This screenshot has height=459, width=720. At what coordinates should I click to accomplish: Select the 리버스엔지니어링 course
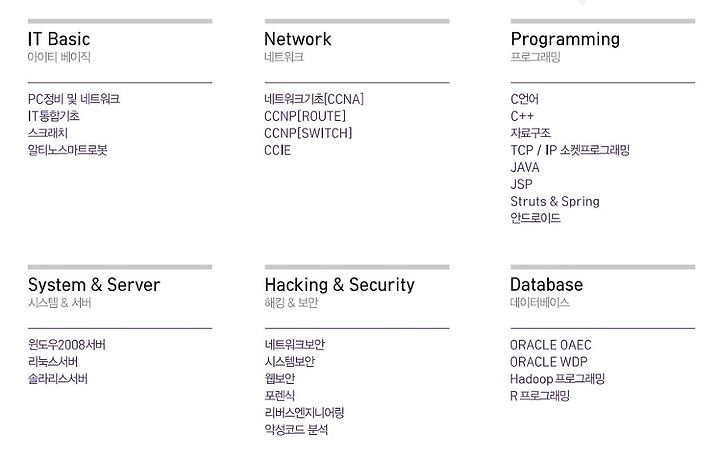point(304,413)
